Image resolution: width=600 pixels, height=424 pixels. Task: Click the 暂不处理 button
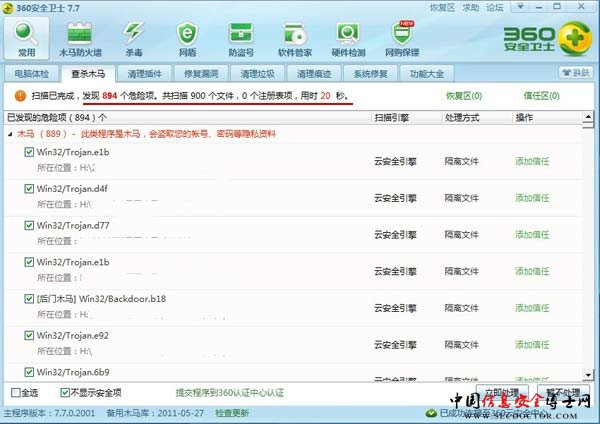point(563,393)
